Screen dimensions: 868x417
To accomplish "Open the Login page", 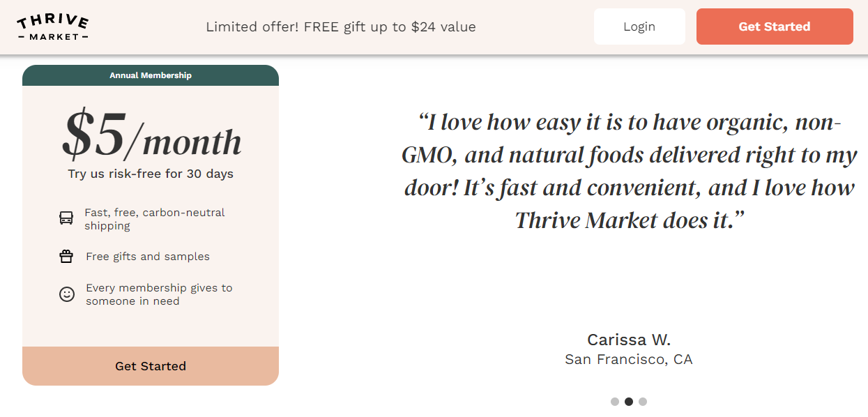I will (x=639, y=26).
